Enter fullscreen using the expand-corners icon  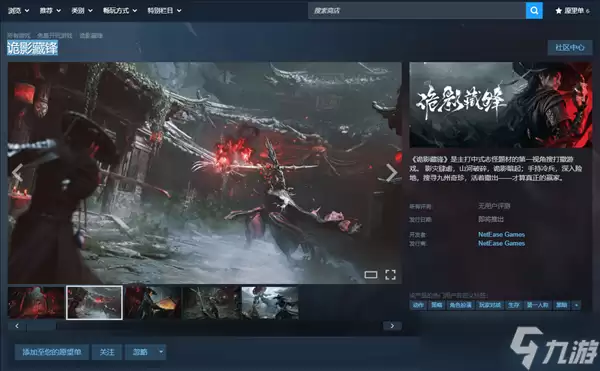390,275
